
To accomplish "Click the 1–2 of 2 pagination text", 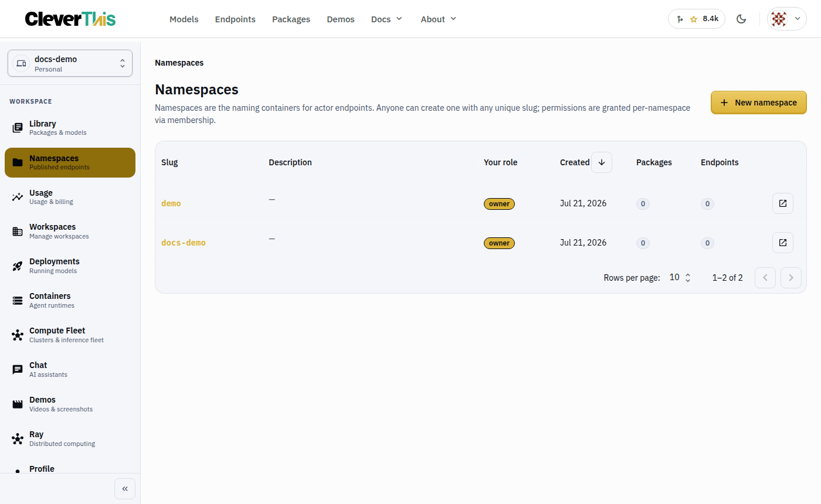I will tap(727, 278).
